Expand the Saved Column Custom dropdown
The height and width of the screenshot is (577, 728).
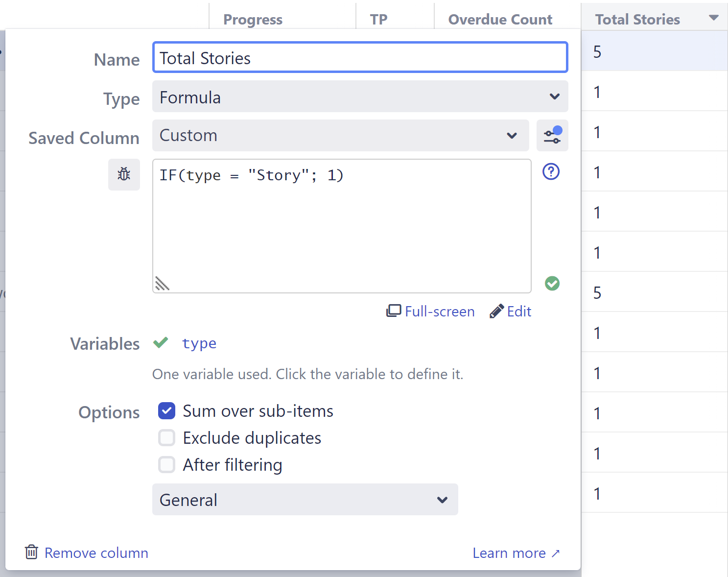[x=340, y=136]
